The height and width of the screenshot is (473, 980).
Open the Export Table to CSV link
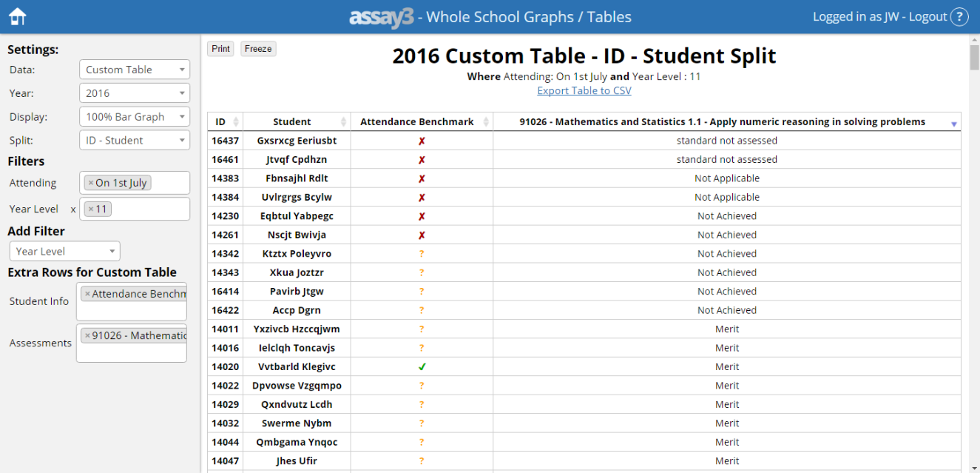pos(584,90)
